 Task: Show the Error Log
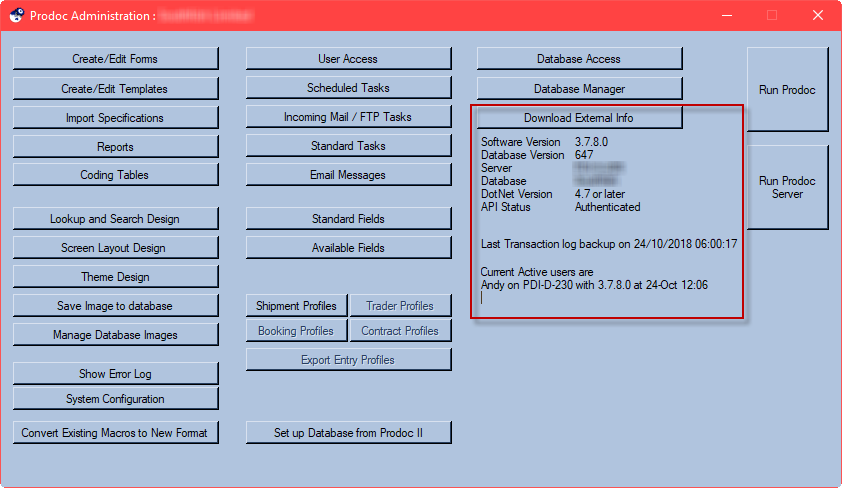pyautogui.click(x=115, y=374)
